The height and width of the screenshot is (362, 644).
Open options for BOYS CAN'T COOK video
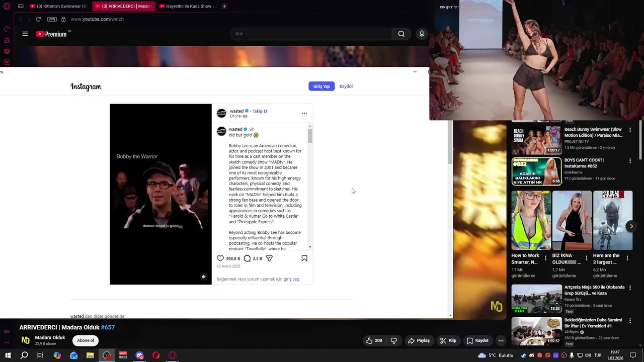pyautogui.click(x=630, y=161)
